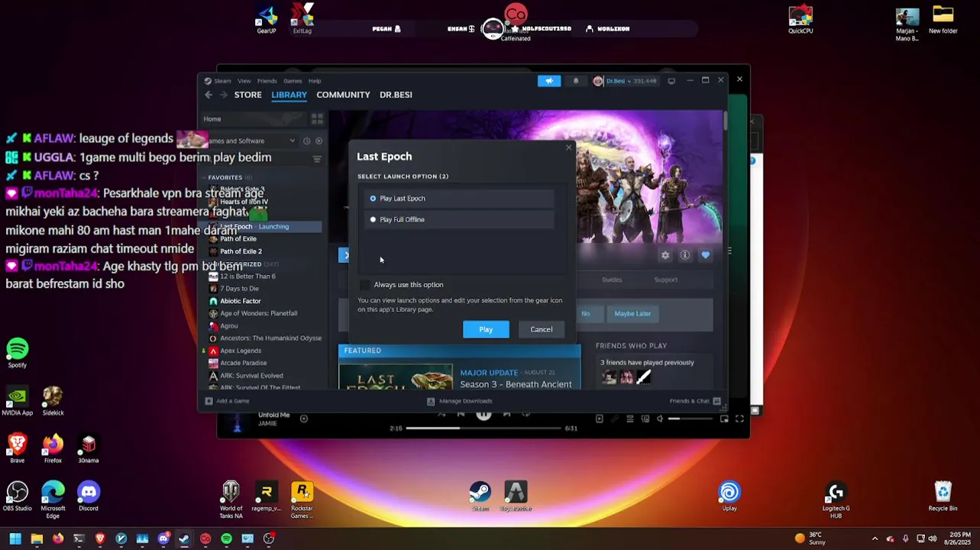Open the DR.BESI profile tab
This screenshot has width=980, height=550.
click(x=396, y=95)
